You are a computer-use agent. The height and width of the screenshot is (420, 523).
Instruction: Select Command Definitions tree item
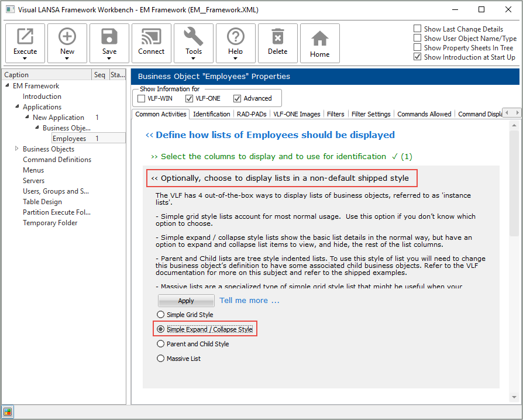pos(57,160)
